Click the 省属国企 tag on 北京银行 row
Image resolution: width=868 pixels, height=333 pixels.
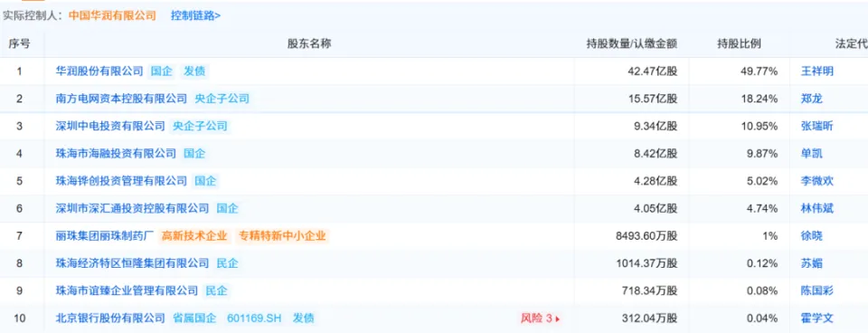[194, 318]
